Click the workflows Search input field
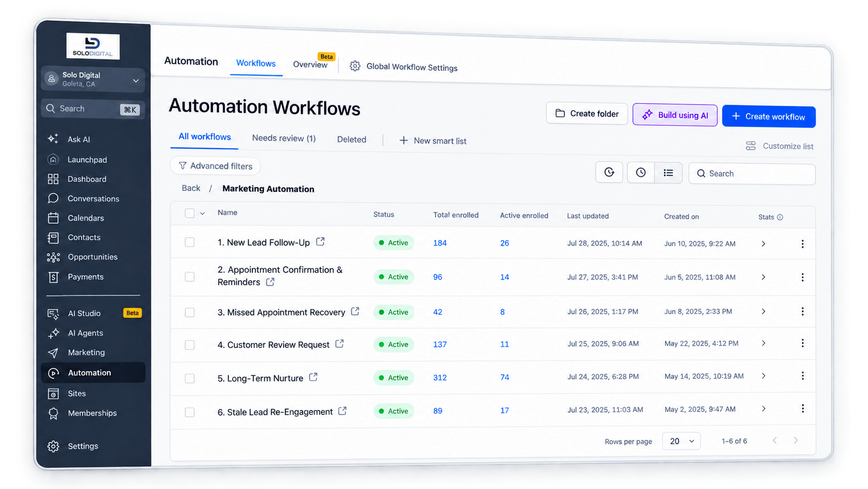The height and width of the screenshot is (489, 868). 752,174
